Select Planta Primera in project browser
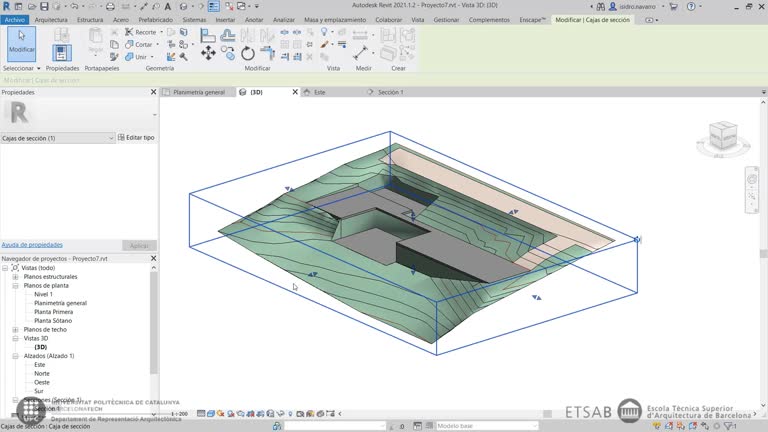The image size is (768, 432). [x=53, y=312]
